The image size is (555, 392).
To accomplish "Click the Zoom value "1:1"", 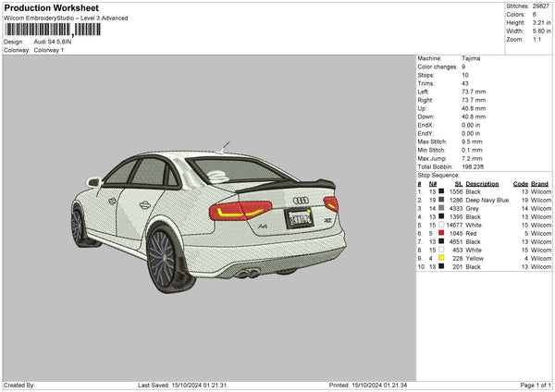I will click(536, 39).
